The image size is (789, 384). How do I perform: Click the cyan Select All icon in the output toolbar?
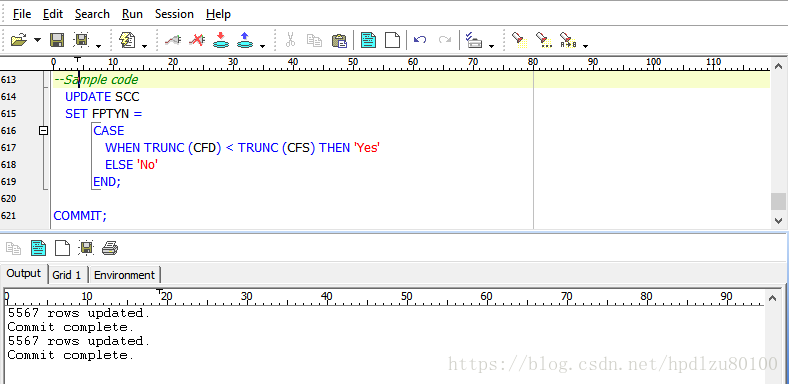coord(38,248)
